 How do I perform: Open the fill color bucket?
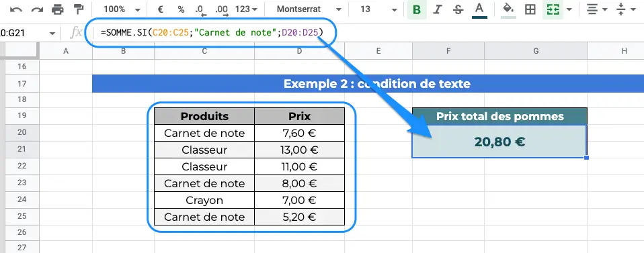pos(508,10)
